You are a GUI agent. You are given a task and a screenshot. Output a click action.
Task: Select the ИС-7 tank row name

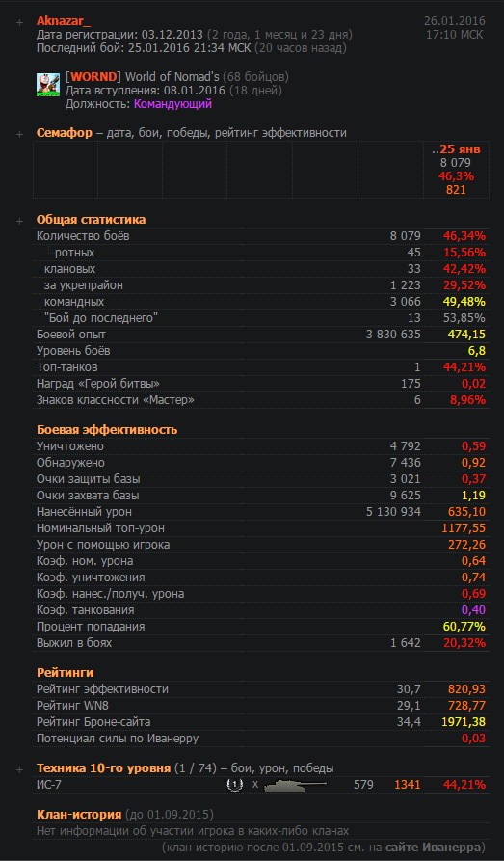(49, 785)
